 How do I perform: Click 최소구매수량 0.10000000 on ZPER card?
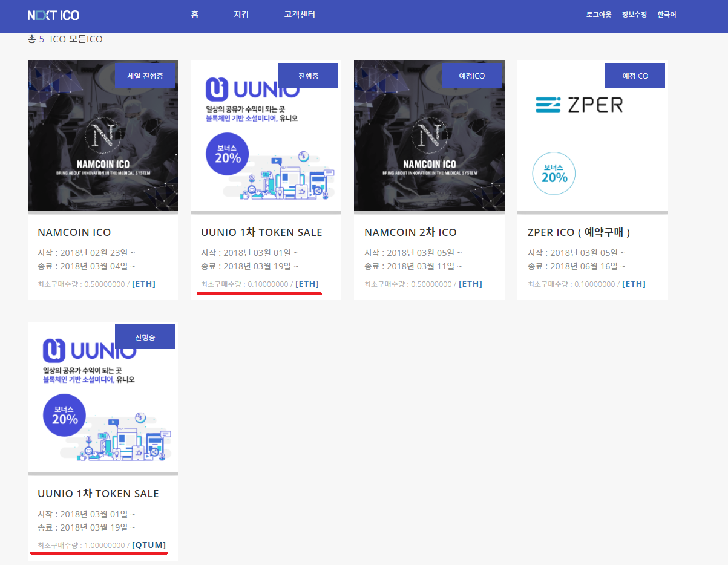(571, 284)
